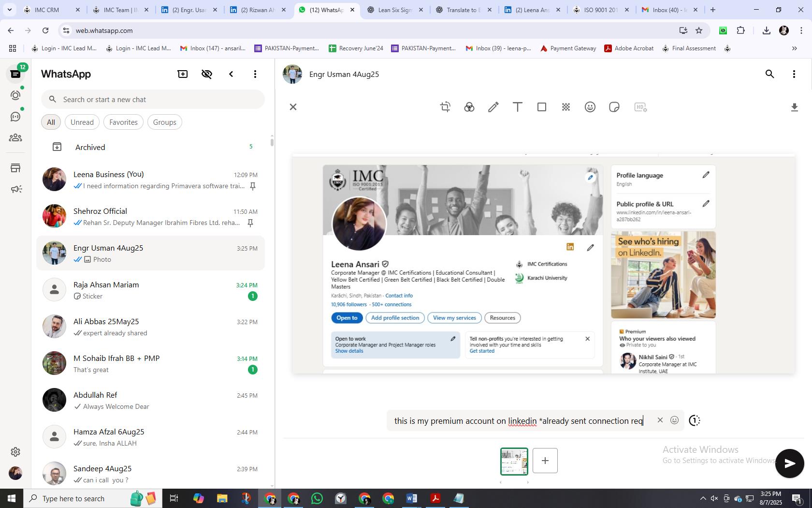Open browser tab search dropdown
Viewport: 812px width, 508px height.
point(9,10)
